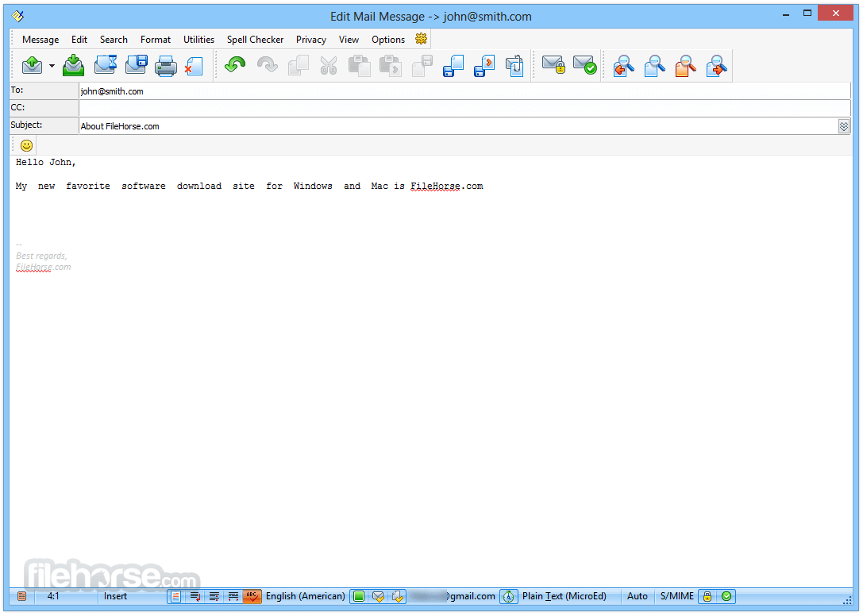Click the green square status bar icon
The image size is (863, 616).
click(359, 596)
